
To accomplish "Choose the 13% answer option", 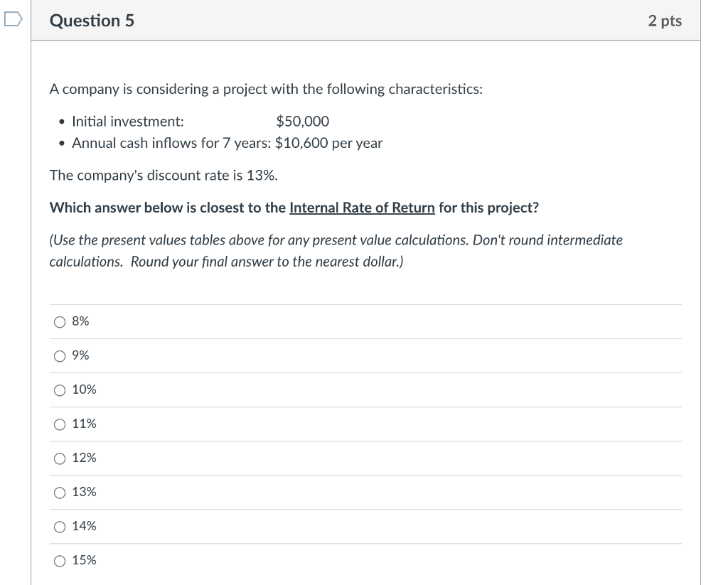I will [60, 493].
